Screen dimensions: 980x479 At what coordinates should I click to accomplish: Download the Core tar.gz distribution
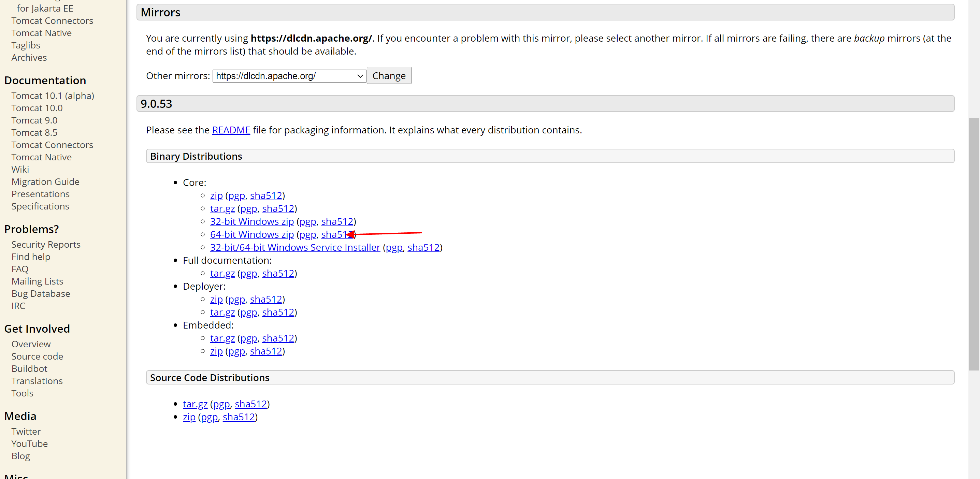(222, 208)
